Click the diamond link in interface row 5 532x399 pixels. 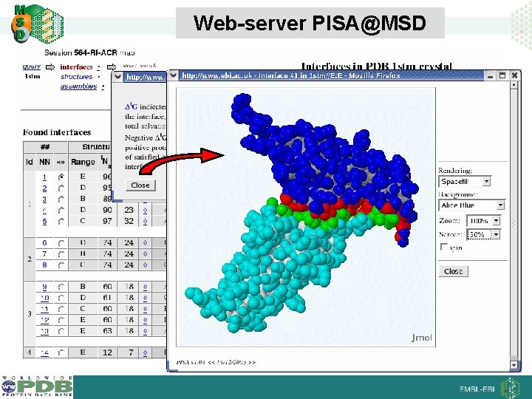coord(145,222)
